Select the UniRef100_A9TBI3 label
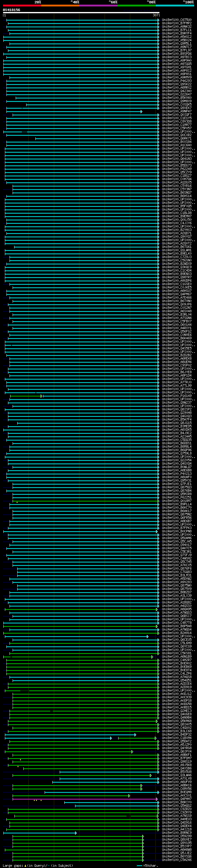 coord(177,57)
